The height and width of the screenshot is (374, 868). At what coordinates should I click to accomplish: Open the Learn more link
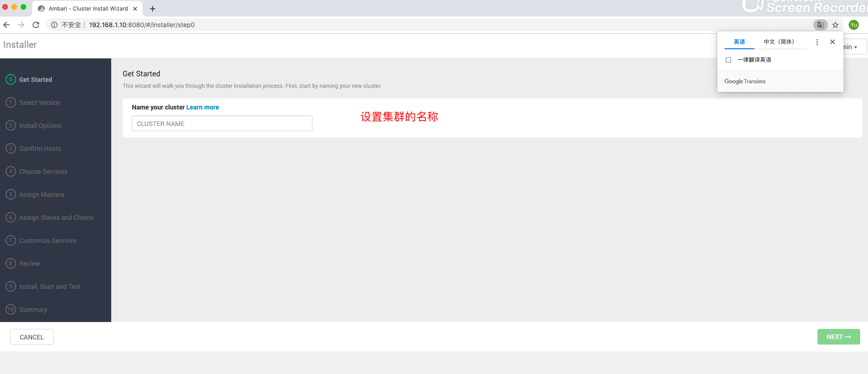203,107
